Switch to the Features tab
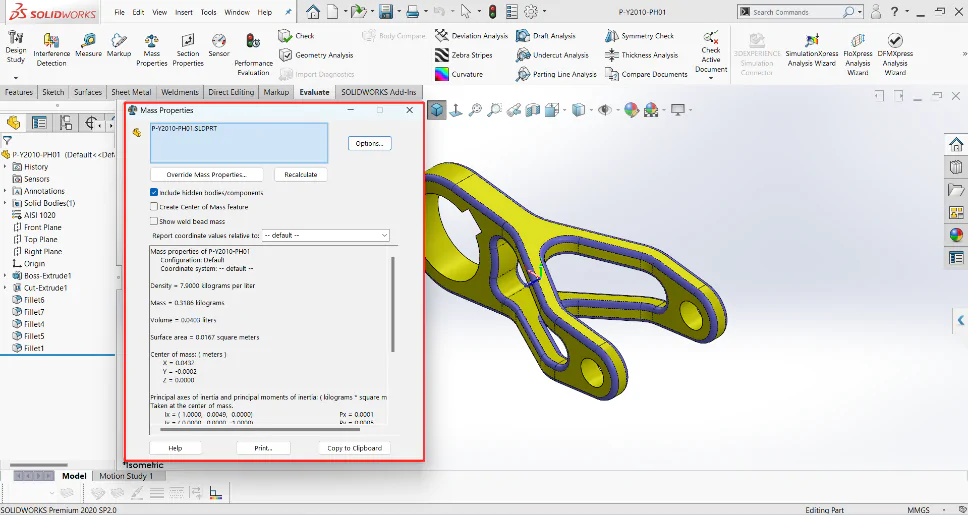The width and height of the screenshot is (968, 515). click(19, 92)
